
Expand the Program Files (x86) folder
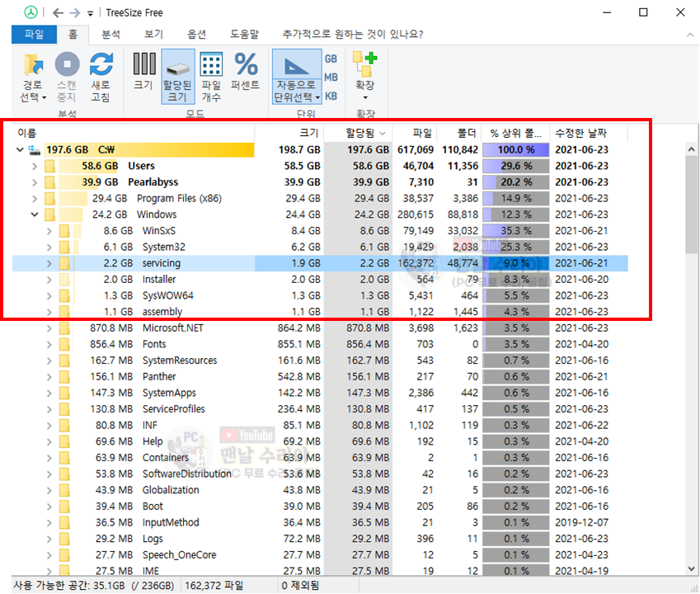click(x=35, y=198)
